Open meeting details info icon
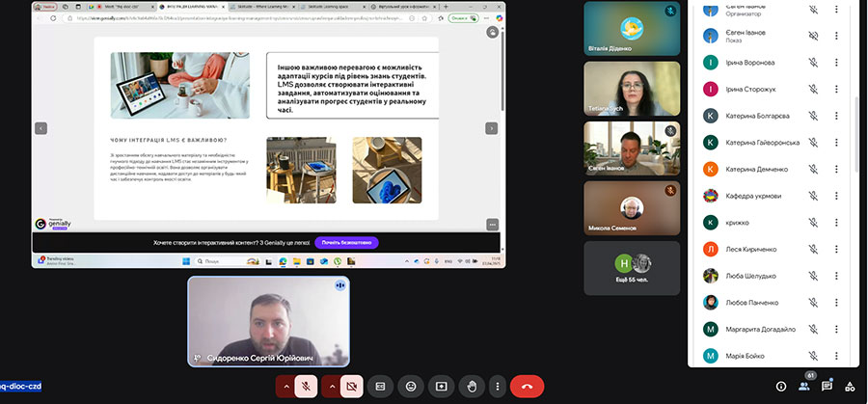This screenshot has height=404, width=868. click(x=781, y=387)
